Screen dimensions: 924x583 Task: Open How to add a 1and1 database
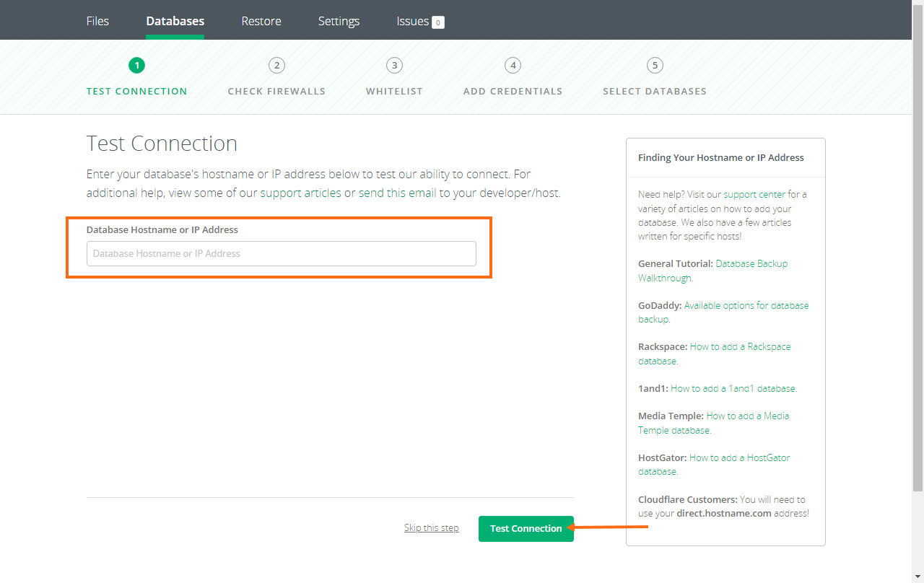[733, 388]
